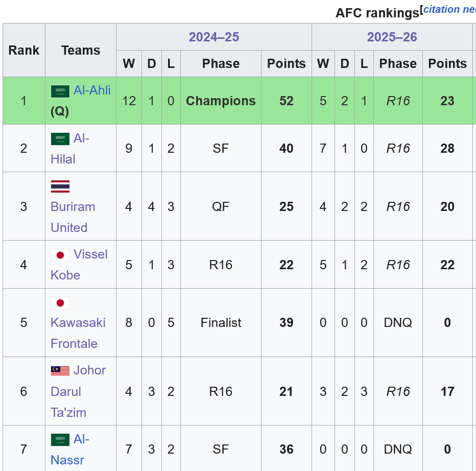Select the Champions phase cell for Al-Ahli

(221, 101)
